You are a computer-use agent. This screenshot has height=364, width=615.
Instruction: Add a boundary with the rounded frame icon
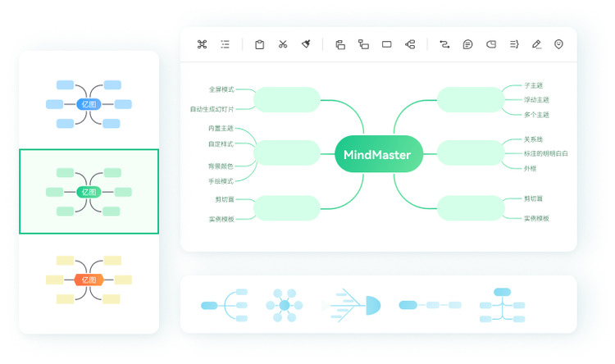pyautogui.click(x=491, y=44)
